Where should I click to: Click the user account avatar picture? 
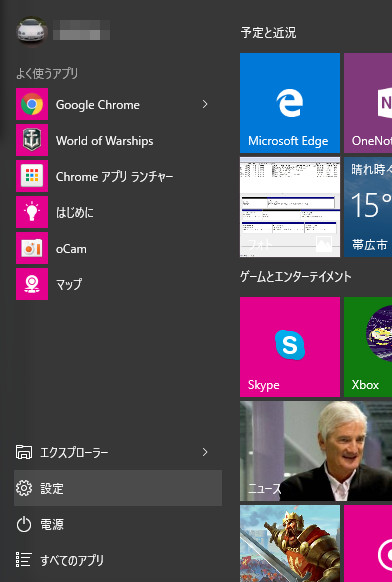(x=32, y=31)
